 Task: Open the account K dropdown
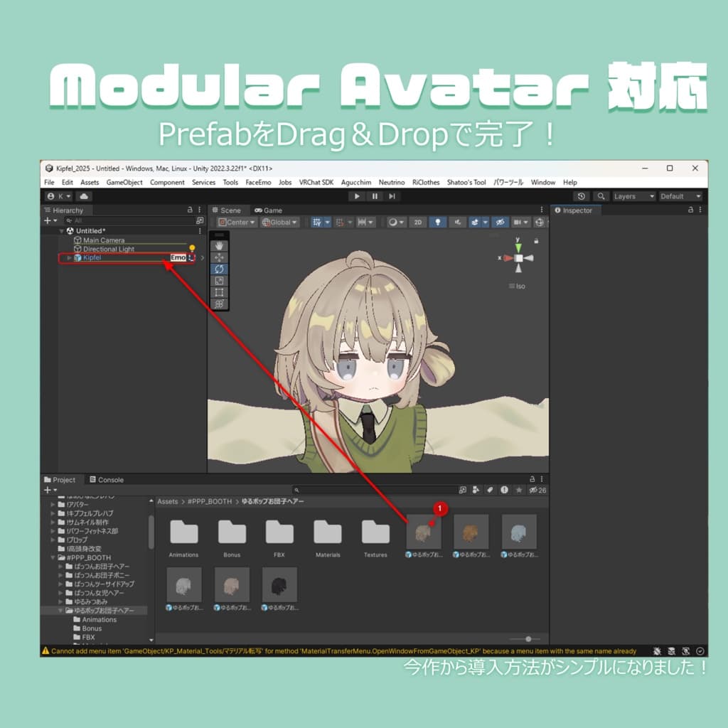[x=59, y=196]
